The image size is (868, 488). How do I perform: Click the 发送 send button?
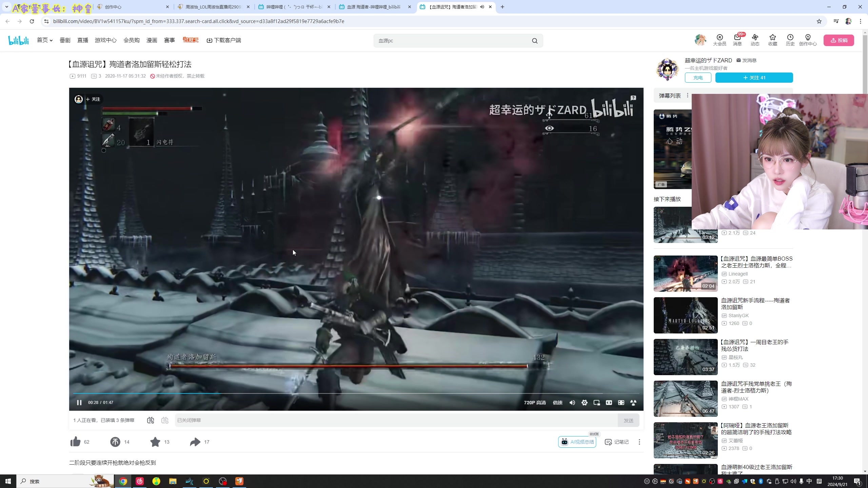[628, 420]
